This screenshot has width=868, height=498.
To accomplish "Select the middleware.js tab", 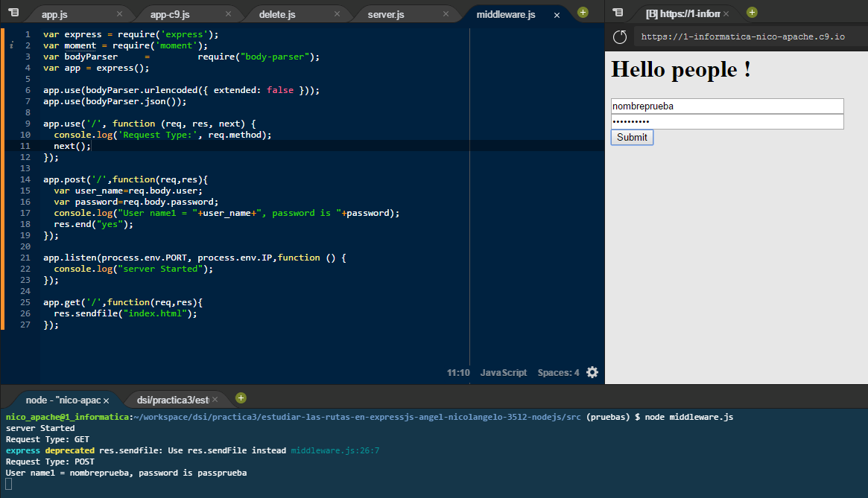I will pos(506,14).
